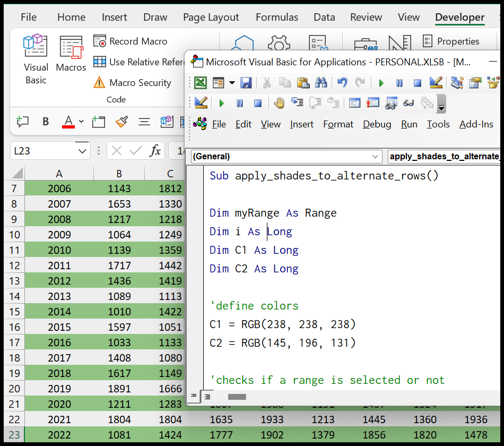Screen dimensions: 504x446
Task: Switch to Procedure View in the code window
Action: pyautogui.click(x=194, y=396)
